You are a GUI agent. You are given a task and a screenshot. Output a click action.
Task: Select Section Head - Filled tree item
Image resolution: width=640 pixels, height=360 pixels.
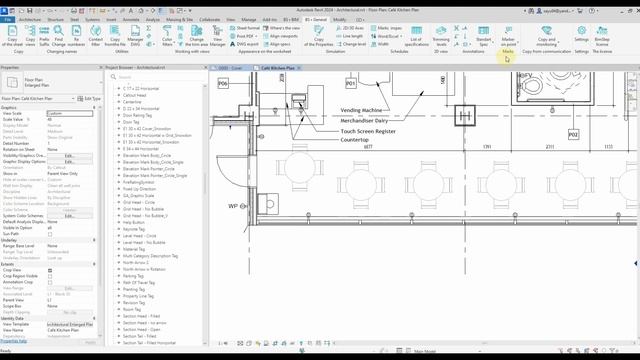pos(141,316)
